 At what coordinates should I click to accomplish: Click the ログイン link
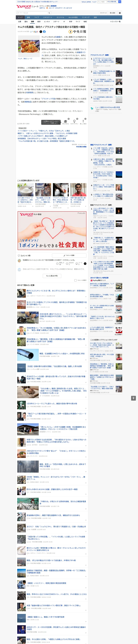[42, 8]
